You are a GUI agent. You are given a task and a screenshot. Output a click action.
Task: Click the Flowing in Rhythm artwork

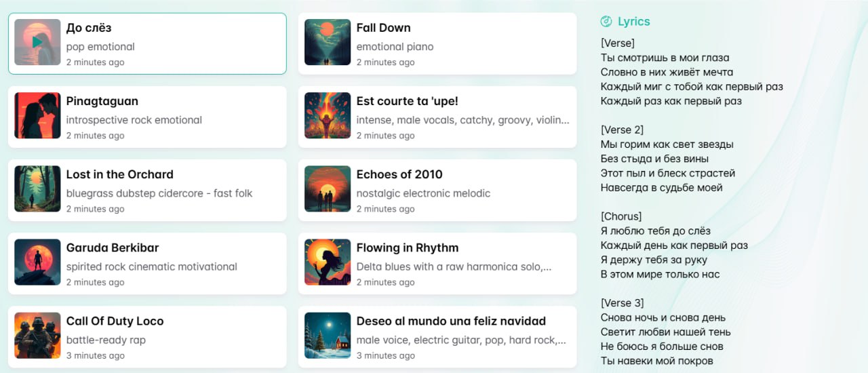pos(328,262)
